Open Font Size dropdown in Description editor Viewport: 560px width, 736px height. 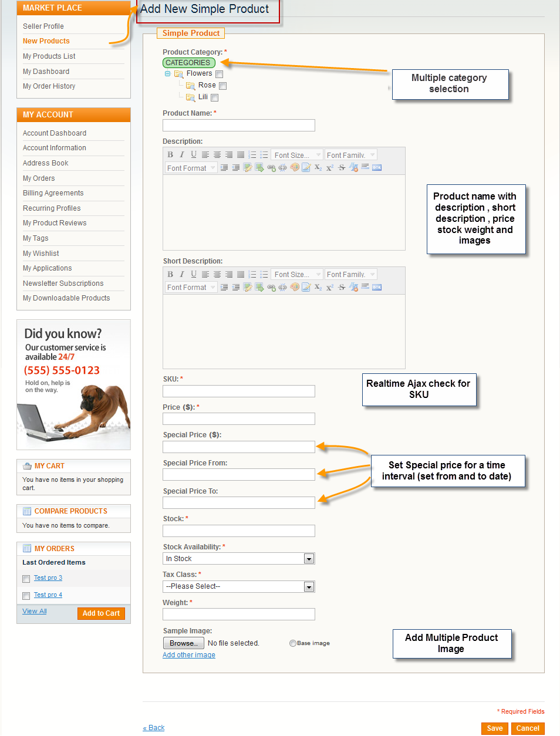point(297,155)
